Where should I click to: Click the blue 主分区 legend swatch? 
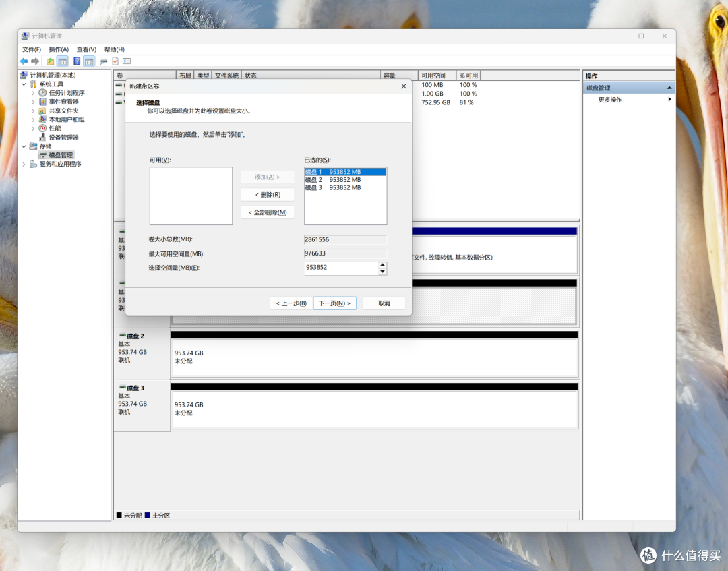coord(147,515)
